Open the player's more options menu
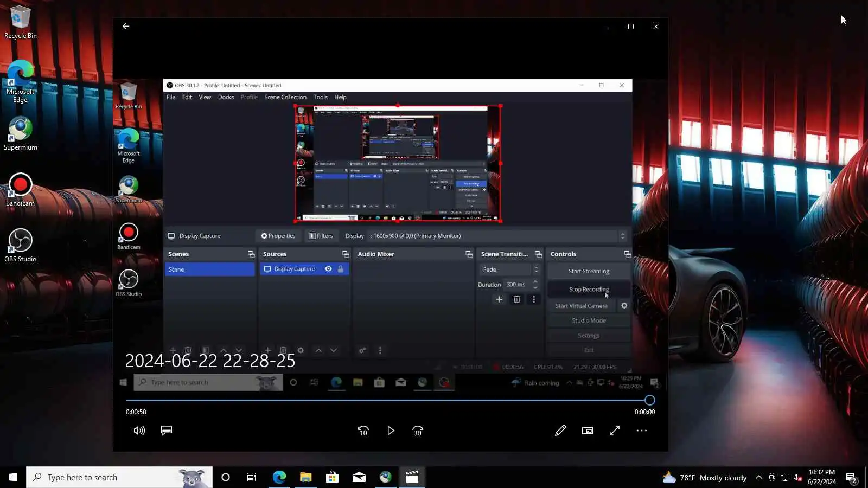 point(642,431)
